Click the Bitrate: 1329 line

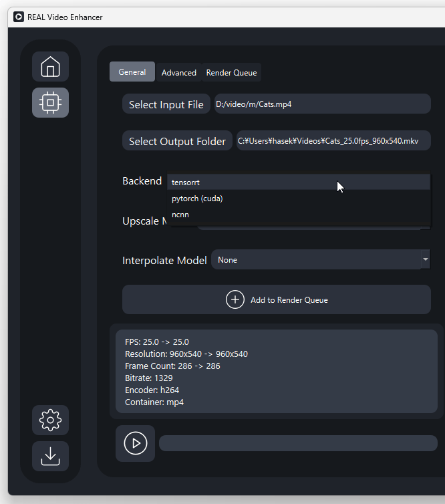click(149, 378)
